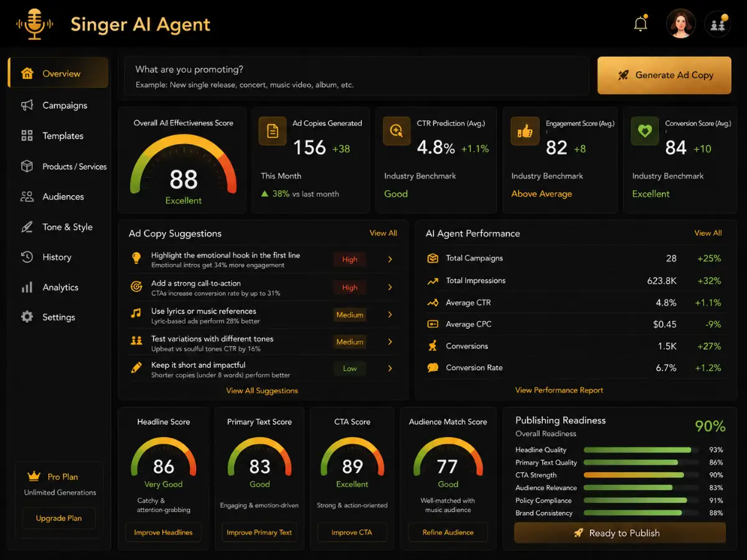Open View All in Ad Copy Suggestions
747x560 pixels.
tap(383, 233)
